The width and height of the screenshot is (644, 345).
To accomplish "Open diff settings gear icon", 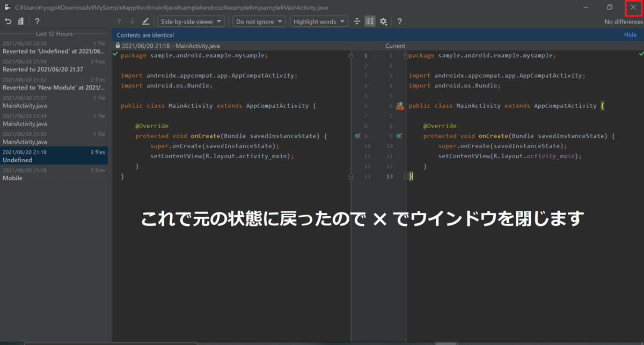I will [383, 21].
